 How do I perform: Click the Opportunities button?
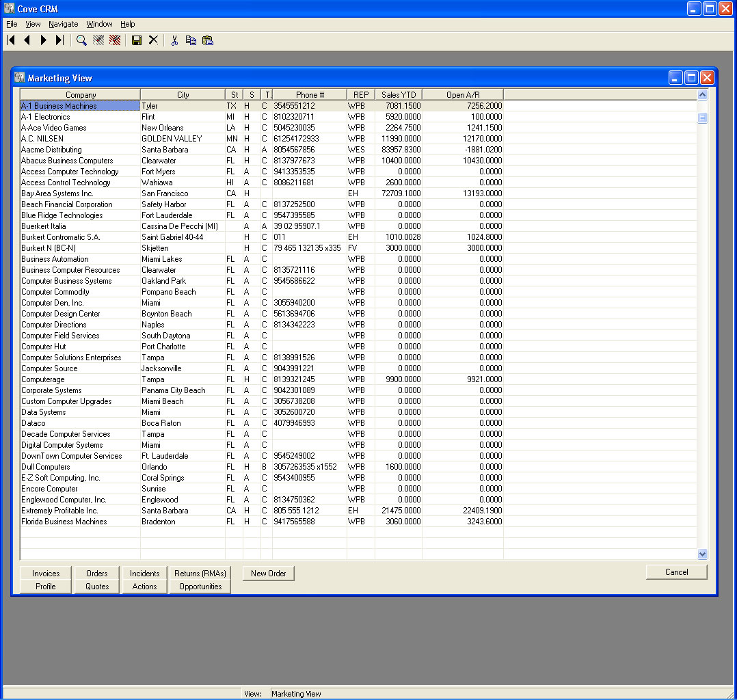click(200, 587)
